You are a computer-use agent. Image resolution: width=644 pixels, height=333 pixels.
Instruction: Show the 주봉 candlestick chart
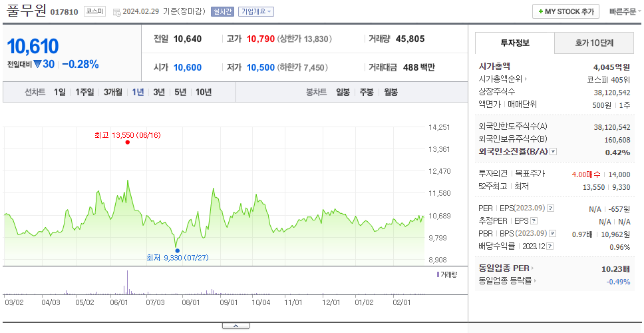point(367,92)
